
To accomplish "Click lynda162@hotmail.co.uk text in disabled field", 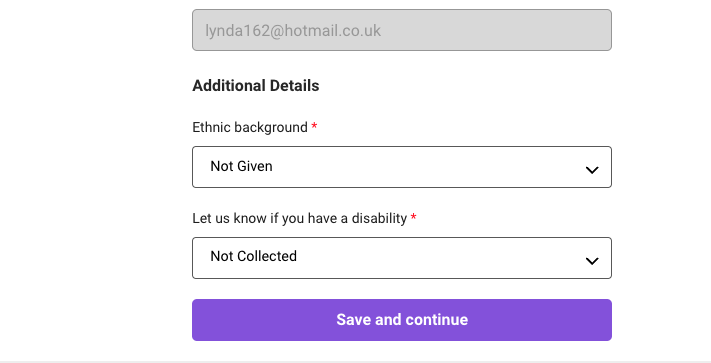I will 293,30.
